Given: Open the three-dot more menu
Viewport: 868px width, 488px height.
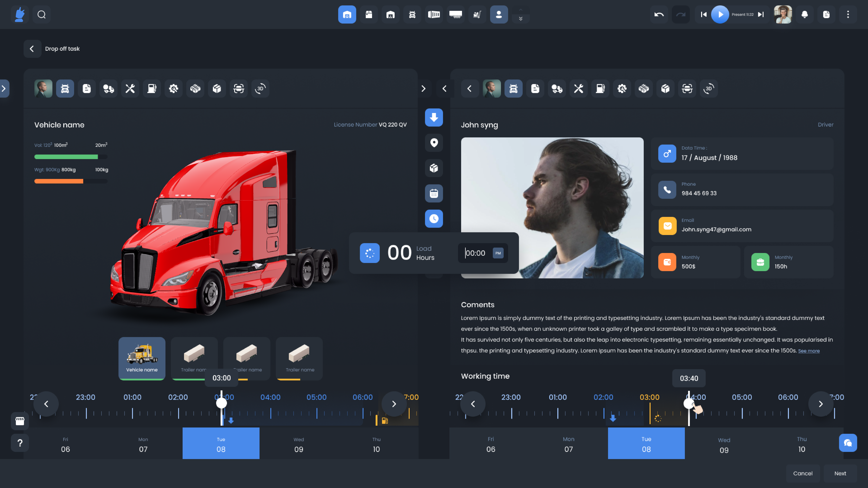Looking at the screenshot, I should 848,15.
